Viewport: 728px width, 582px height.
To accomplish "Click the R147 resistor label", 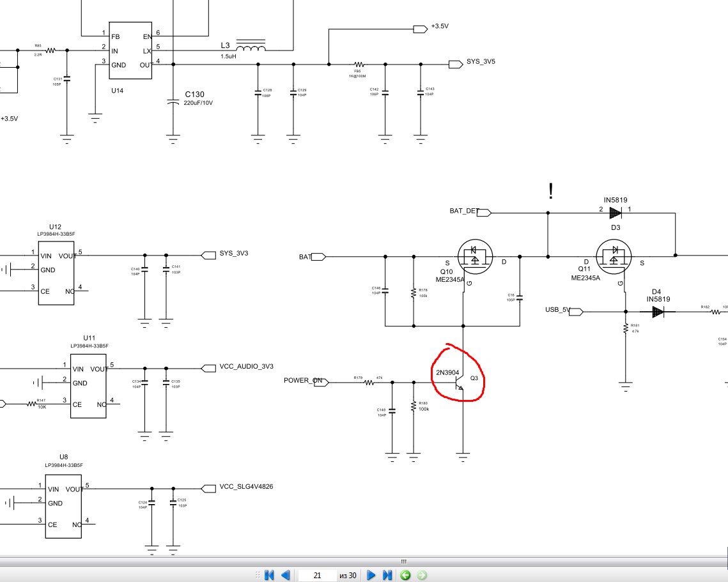I will click(41, 400).
